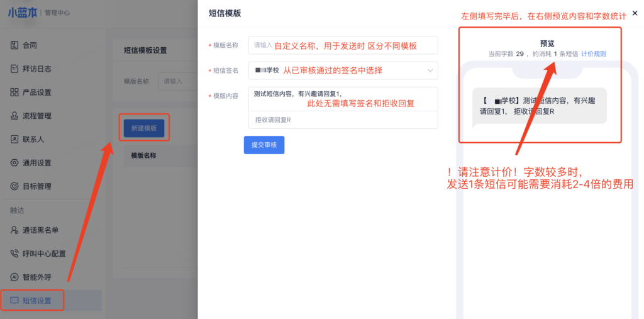
Task: Open the 智能外呼 menu entry
Action: pyautogui.click(x=36, y=277)
